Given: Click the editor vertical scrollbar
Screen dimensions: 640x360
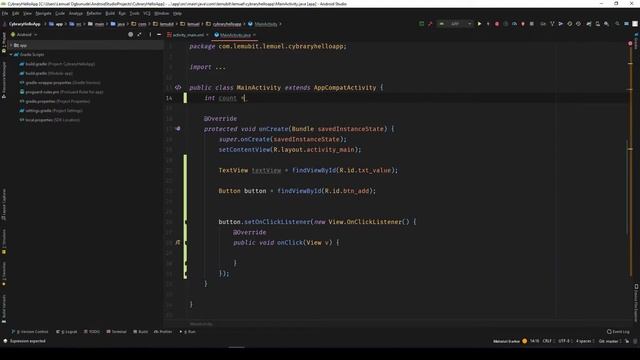Looking at the screenshot, I should click(x=627, y=187).
